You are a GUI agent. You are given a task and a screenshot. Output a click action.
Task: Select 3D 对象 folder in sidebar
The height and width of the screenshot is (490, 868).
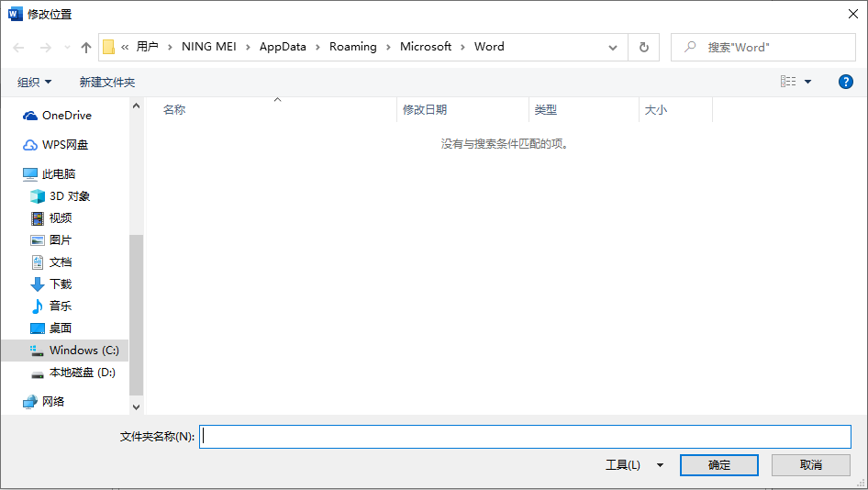coord(70,196)
